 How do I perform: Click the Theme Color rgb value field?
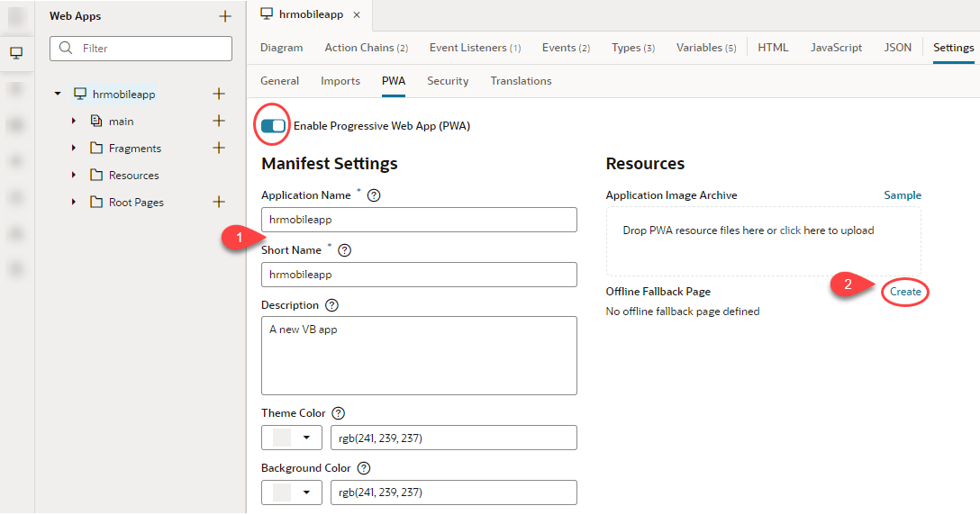(454, 438)
